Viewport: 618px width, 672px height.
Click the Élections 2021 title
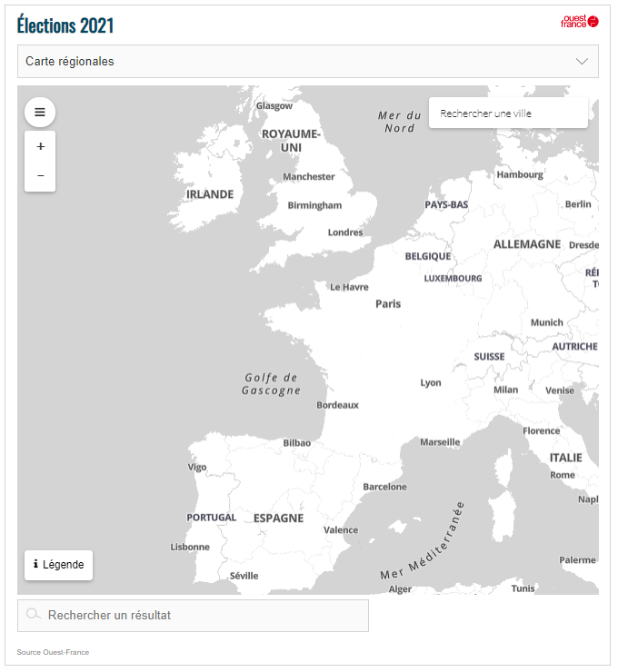pyautogui.click(x=65, y=25)
